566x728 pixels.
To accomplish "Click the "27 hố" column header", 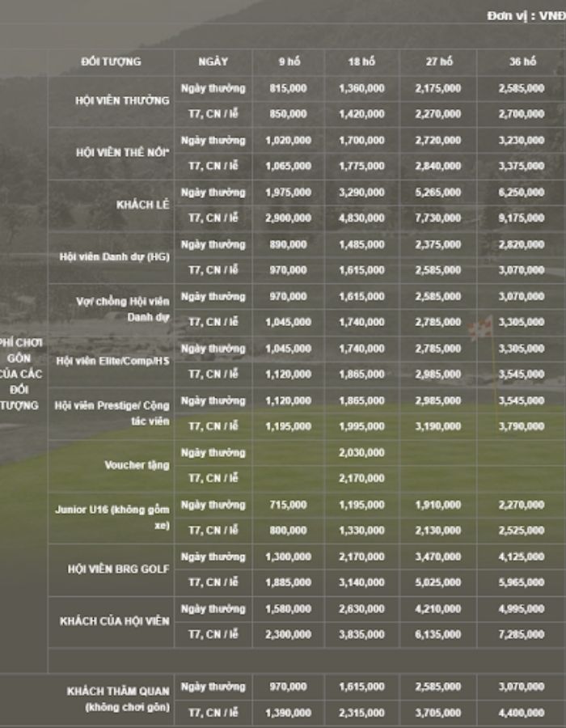I will [438, 61].
